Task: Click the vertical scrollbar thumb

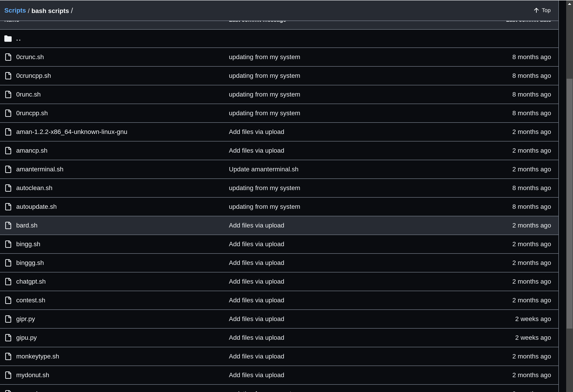Action: tap(569, 203)
